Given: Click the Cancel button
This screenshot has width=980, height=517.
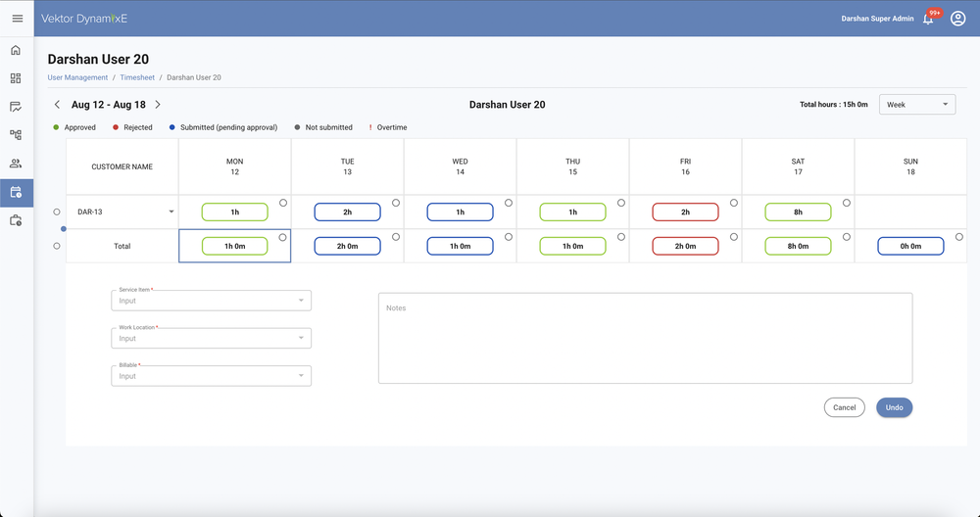Looking at the screenshot, I should [x=845, y=407].
